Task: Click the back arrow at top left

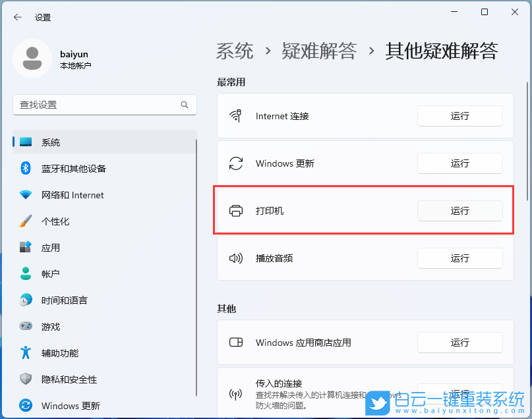Action: click(17, 18)
